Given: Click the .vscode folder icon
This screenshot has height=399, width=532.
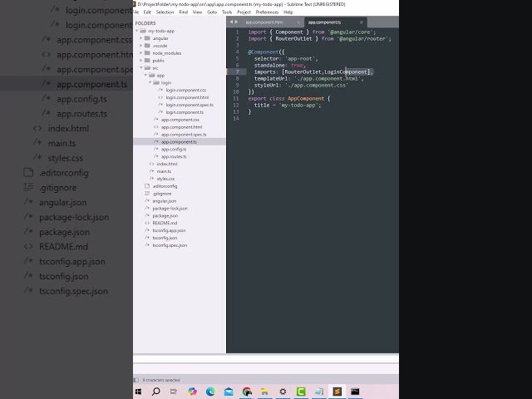Looking at the screenshot, I should click(x=147, y=46).
